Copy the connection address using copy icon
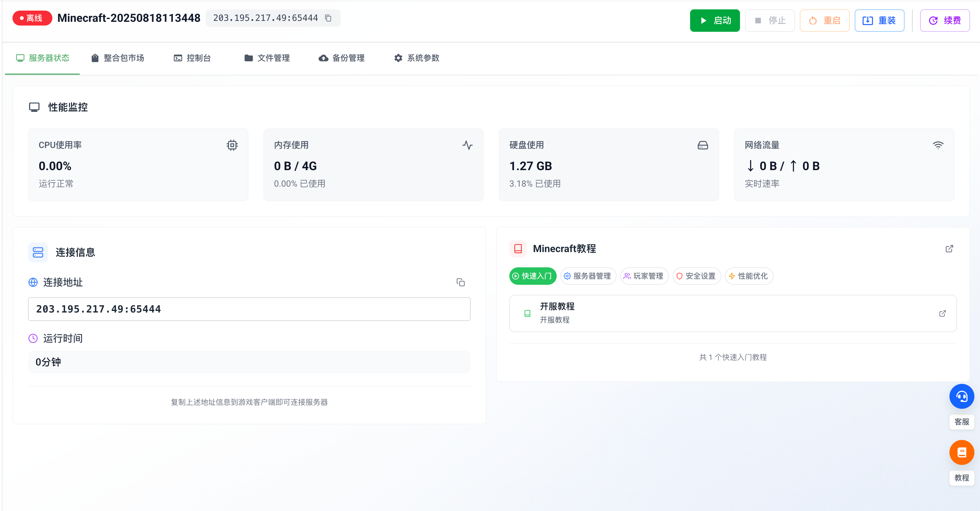 (460, 282)
